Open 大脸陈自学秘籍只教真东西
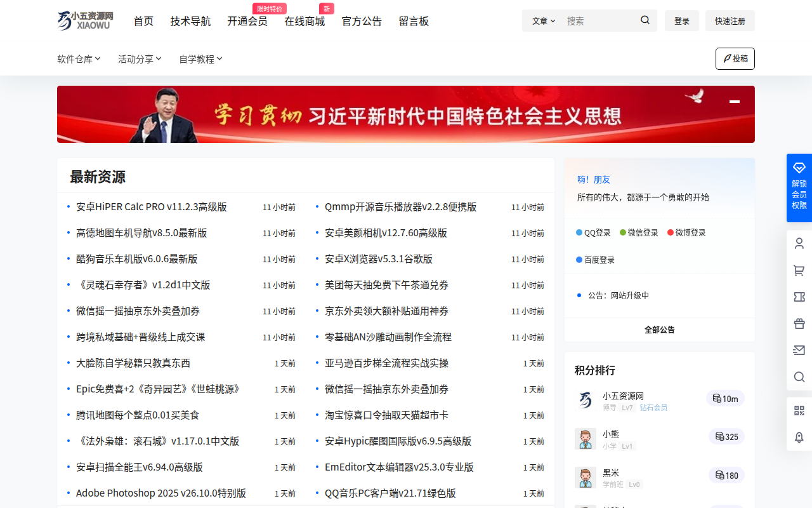Image resolution: width=812 pixels, height=508 pixels. [x=133, y=363]
